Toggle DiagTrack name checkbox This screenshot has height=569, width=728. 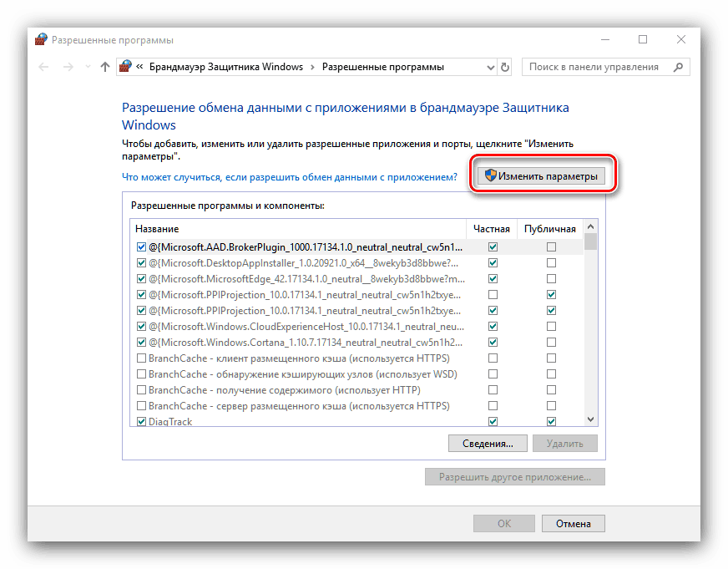coord(141,422)
